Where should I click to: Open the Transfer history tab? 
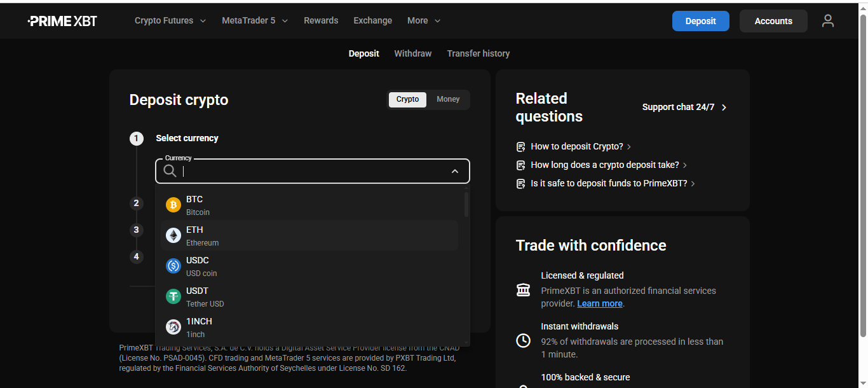tap(478, 53)
